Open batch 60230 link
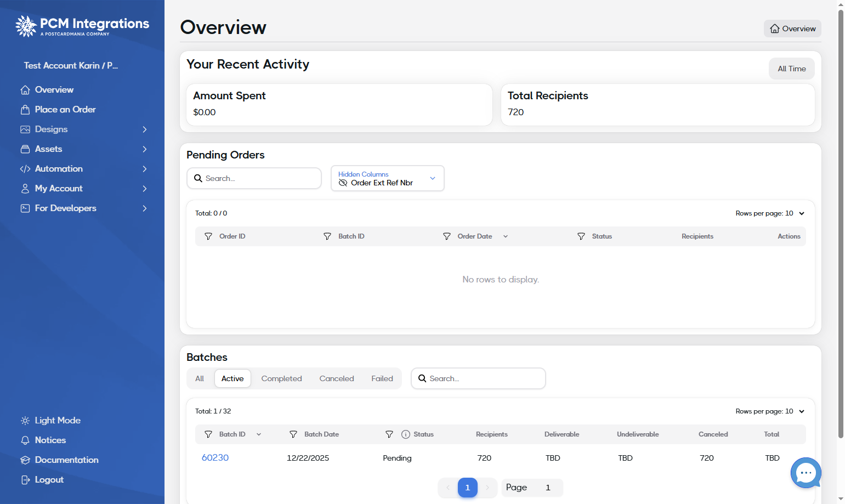 coord(215,458)
